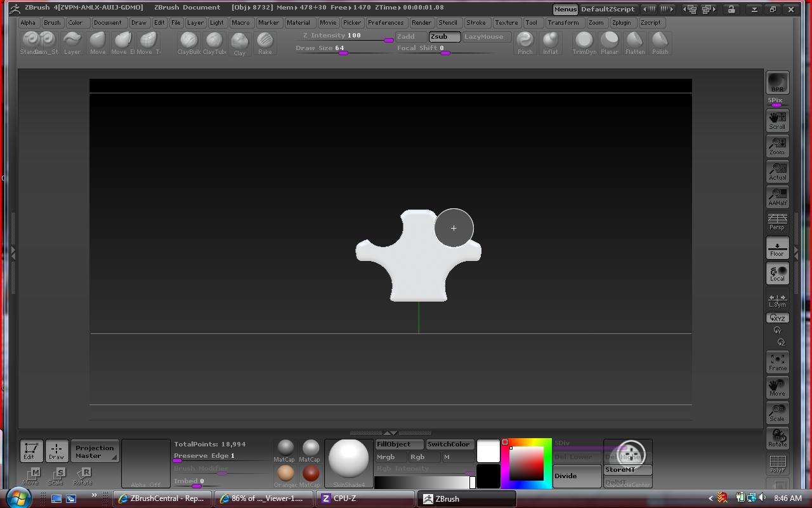Click the Divide button
812x508 pixels.
[577, 476]
